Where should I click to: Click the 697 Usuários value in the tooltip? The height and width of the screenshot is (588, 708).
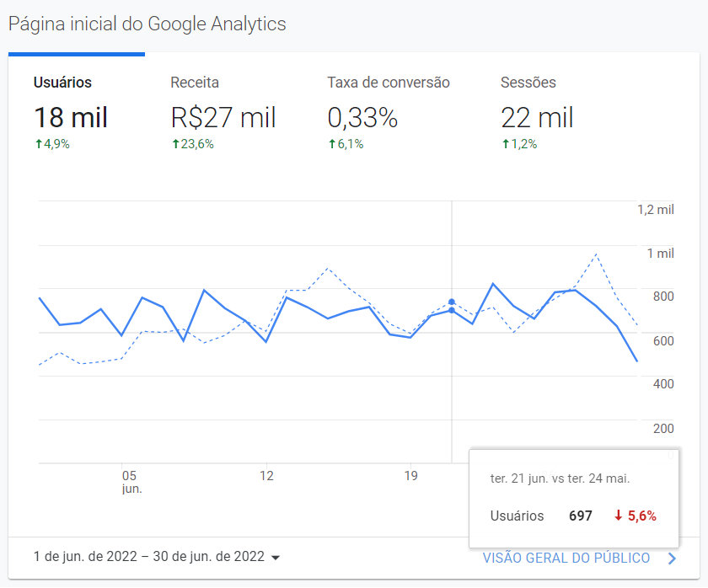(581, 516)
